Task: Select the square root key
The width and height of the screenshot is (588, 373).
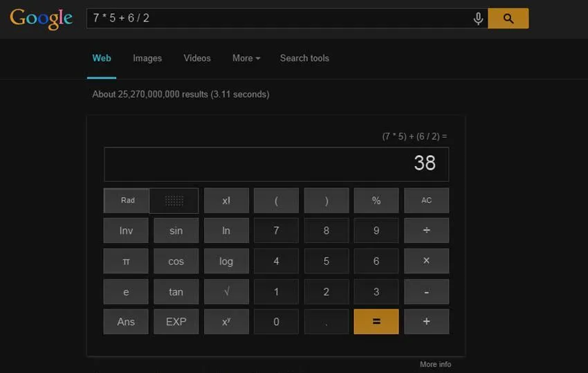Action: 226,291
